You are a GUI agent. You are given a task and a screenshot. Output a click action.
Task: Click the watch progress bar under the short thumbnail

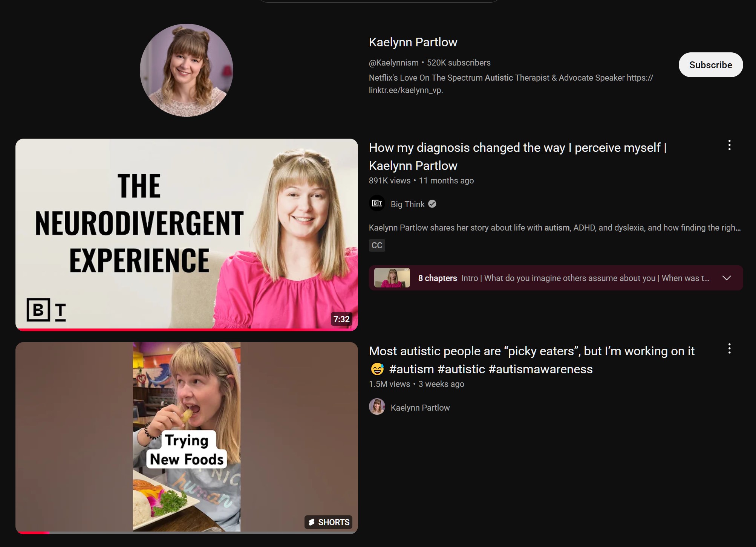[x=187, y=533]
